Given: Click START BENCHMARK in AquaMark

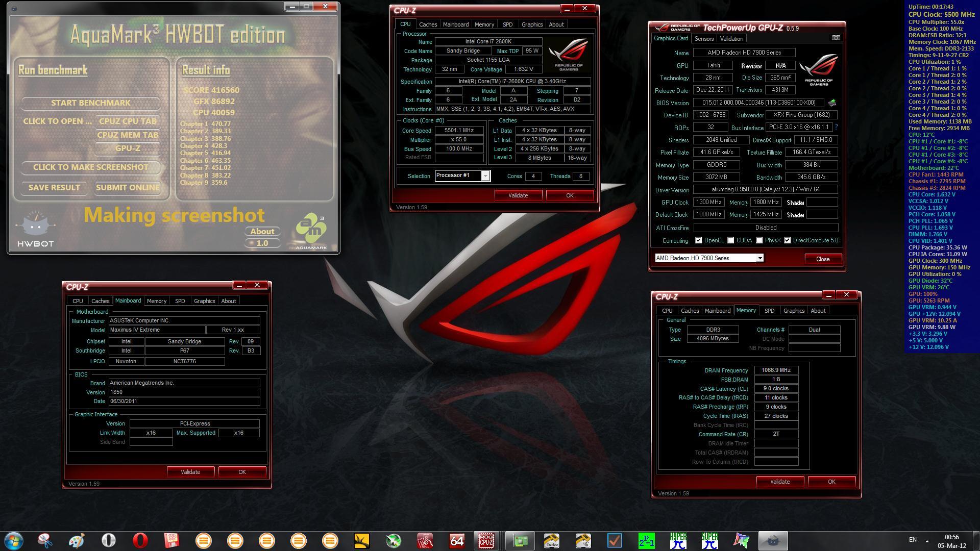Looking at the screenshot, I should (91, 103).
